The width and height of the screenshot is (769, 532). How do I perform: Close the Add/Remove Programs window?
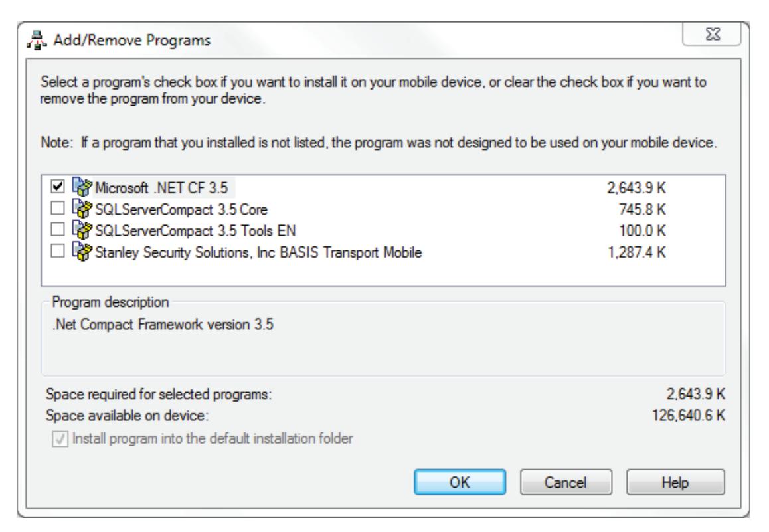(712, 35)
